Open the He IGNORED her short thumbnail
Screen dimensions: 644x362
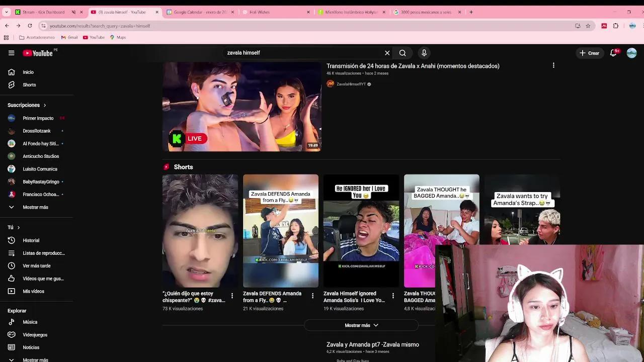click(361, 231)
